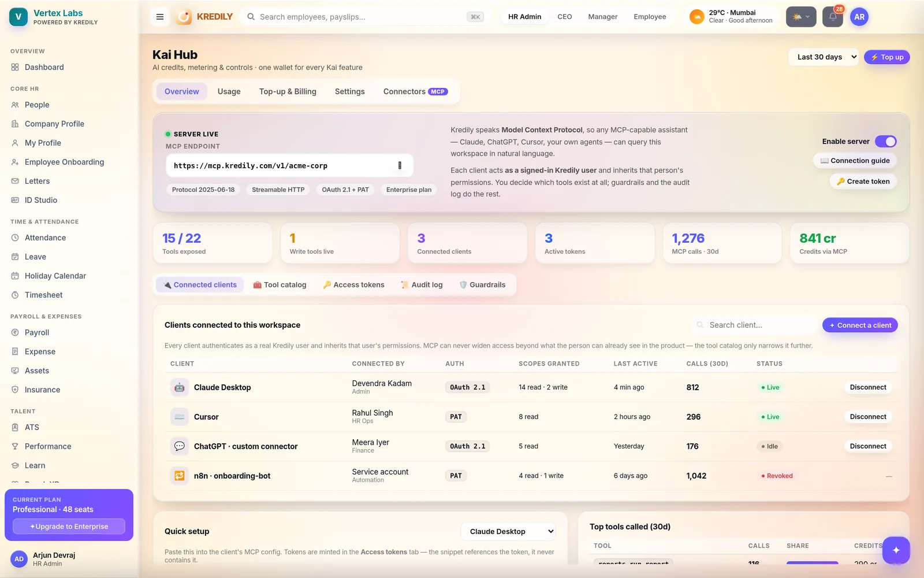
Task: Open Quick setup Claude Desktop dropdown
Action: 509,531
